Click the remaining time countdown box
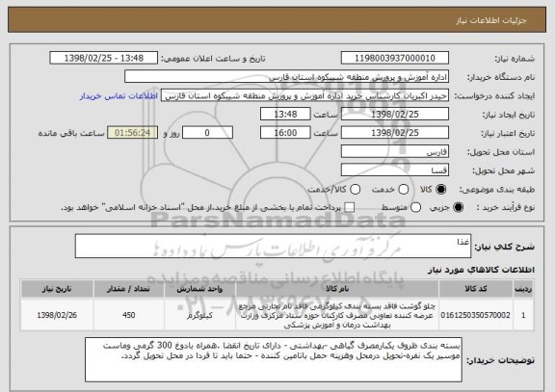 pos(132,133)
